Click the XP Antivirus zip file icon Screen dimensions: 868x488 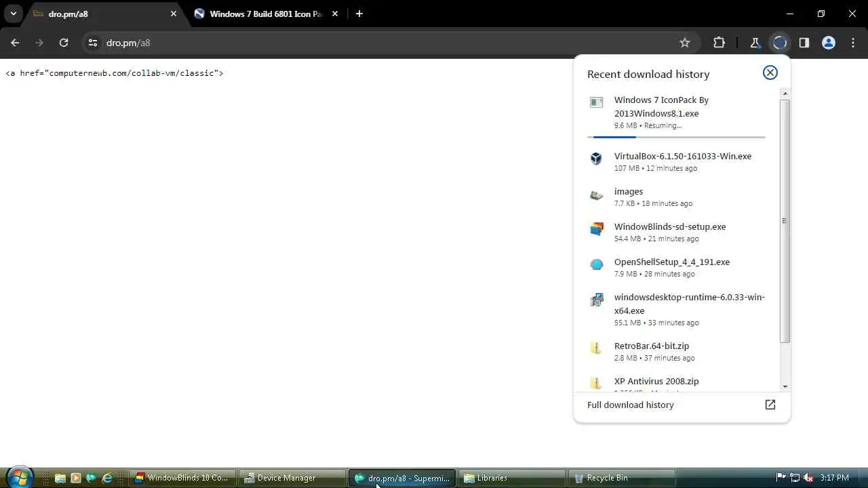tap(596, 383)
